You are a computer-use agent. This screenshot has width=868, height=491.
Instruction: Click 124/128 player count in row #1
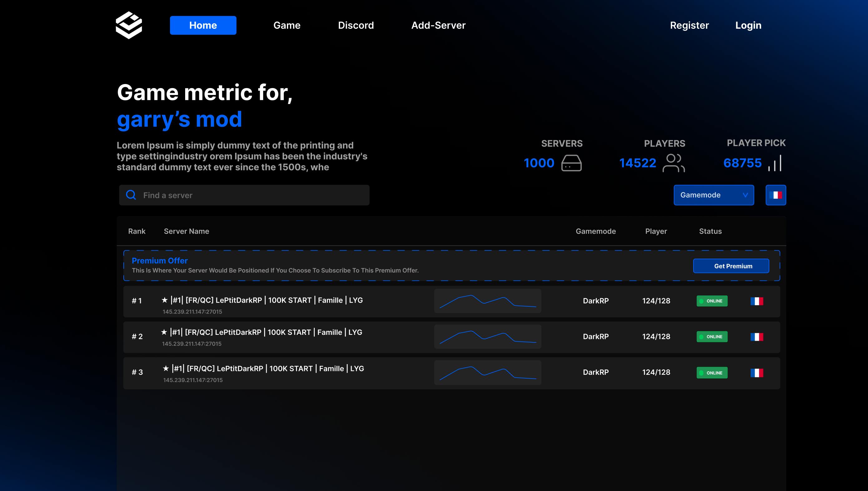pos(656,301)
